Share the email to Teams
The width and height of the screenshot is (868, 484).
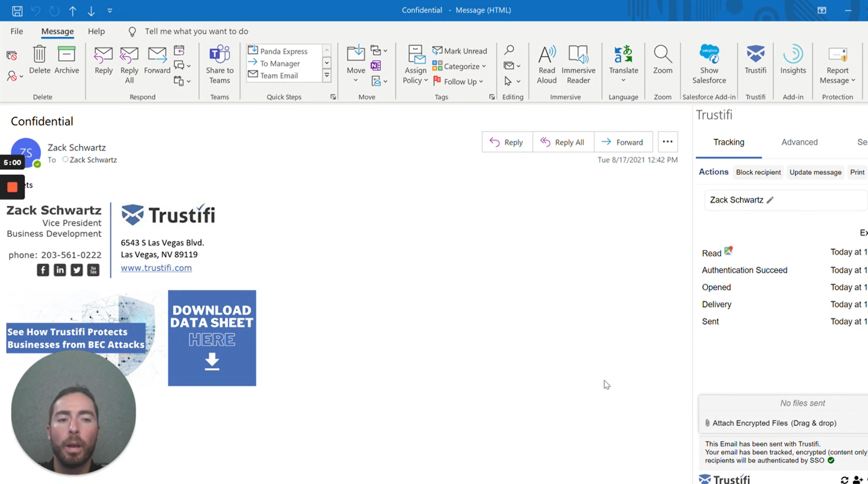pyautogui.click(x=219, y=64)
